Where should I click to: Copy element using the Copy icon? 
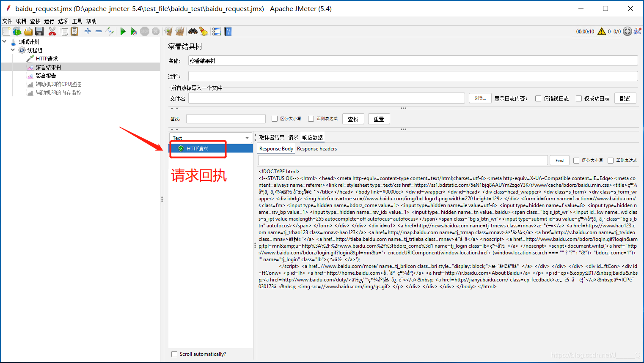coord(63,31)
